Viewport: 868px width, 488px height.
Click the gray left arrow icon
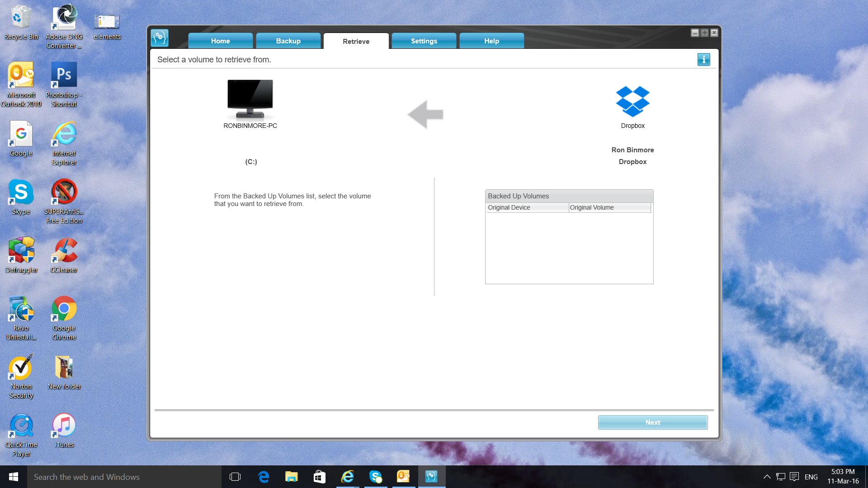tap(425, 115)
